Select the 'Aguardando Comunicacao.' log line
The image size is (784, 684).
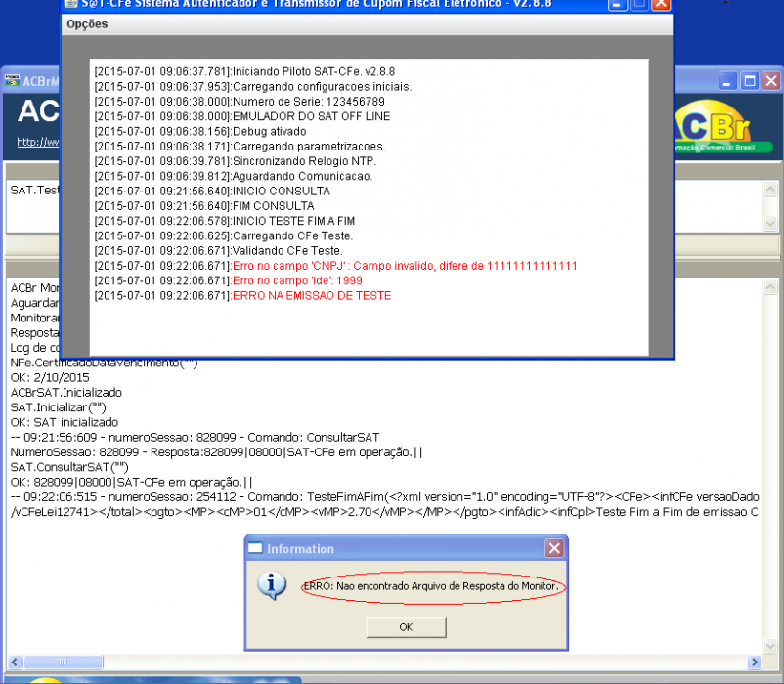click(233, 176)
